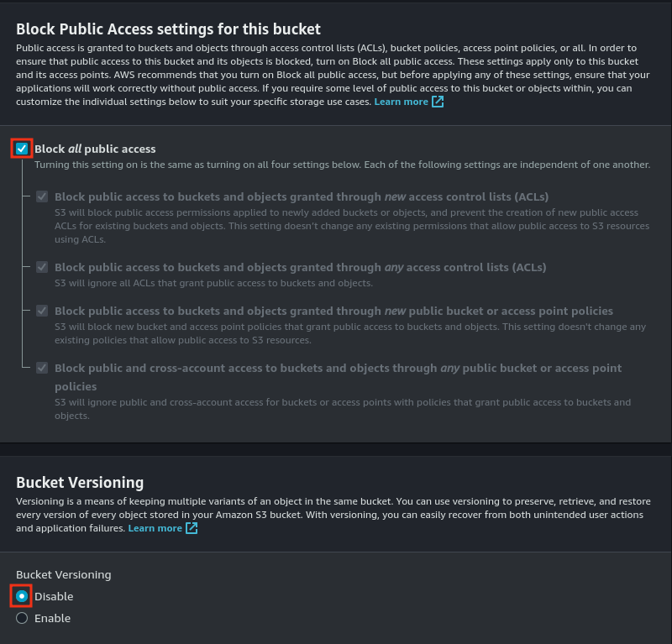Open external link icon in Bucket Versioning description
The image size is (672, 644).
pyautogui.click(x=192, y=528)
